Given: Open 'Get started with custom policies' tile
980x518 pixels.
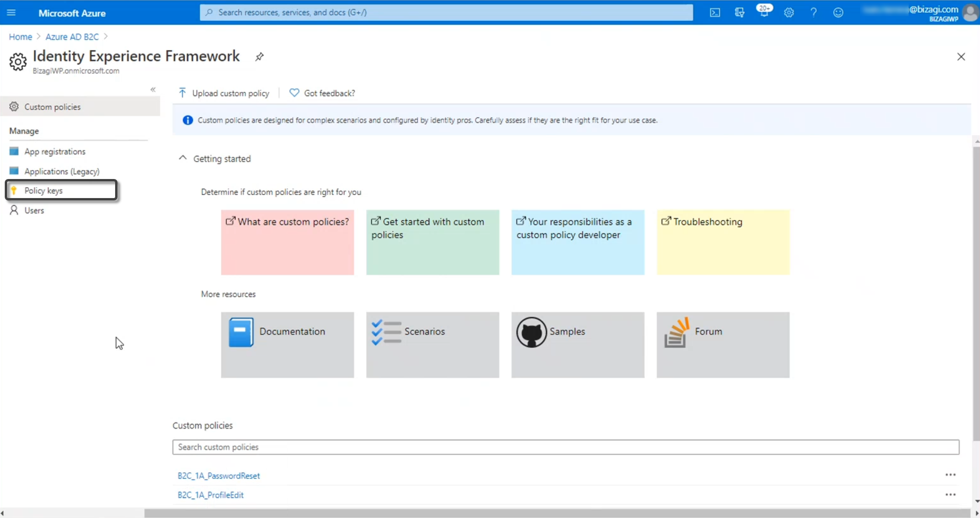Looking at the screenshot, I should [x=432, y=242].
